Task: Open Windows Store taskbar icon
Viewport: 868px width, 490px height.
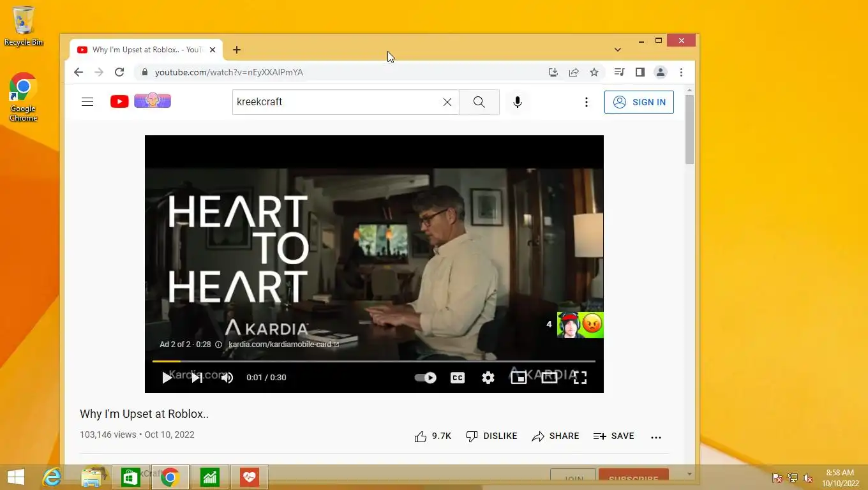Action: click(x=131, y=477)
